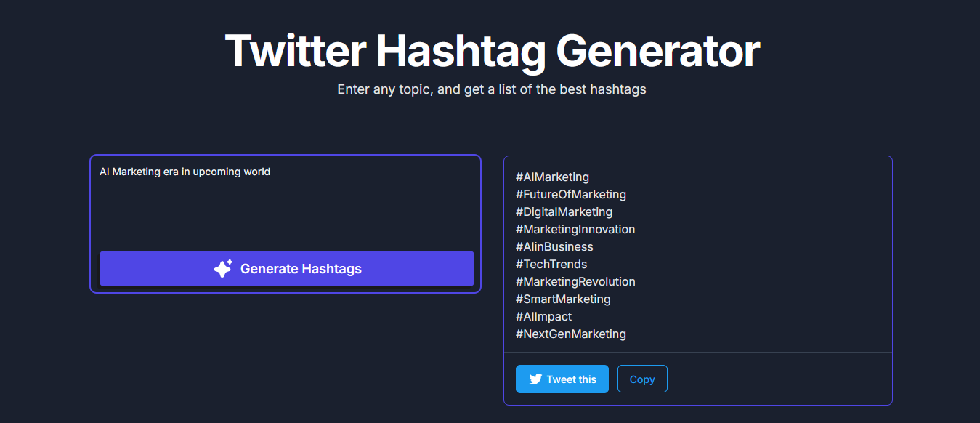Select the #AIMarketing hashtag

coord(552,177)
